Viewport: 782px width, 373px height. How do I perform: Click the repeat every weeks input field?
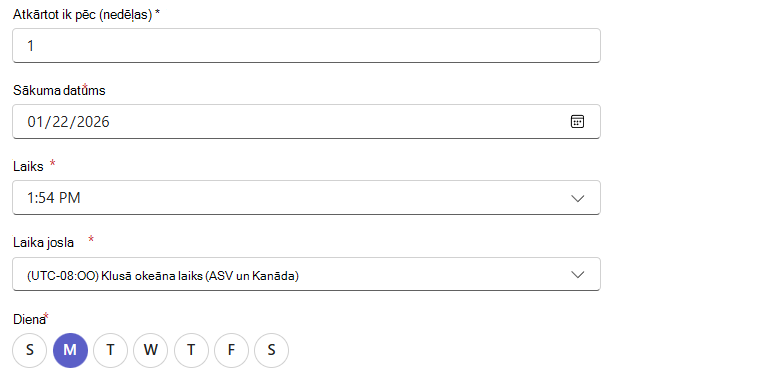click(x=306, y=46)
